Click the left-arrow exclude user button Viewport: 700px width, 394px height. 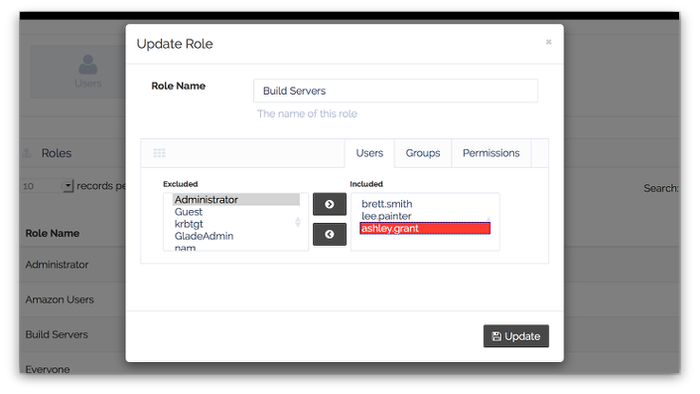(x=329, y=234)
